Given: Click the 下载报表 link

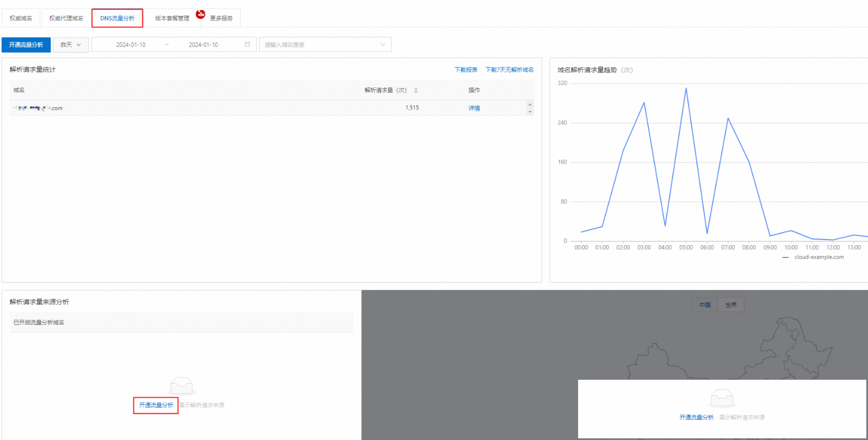Looking at the screenshot, I should 466,70.
